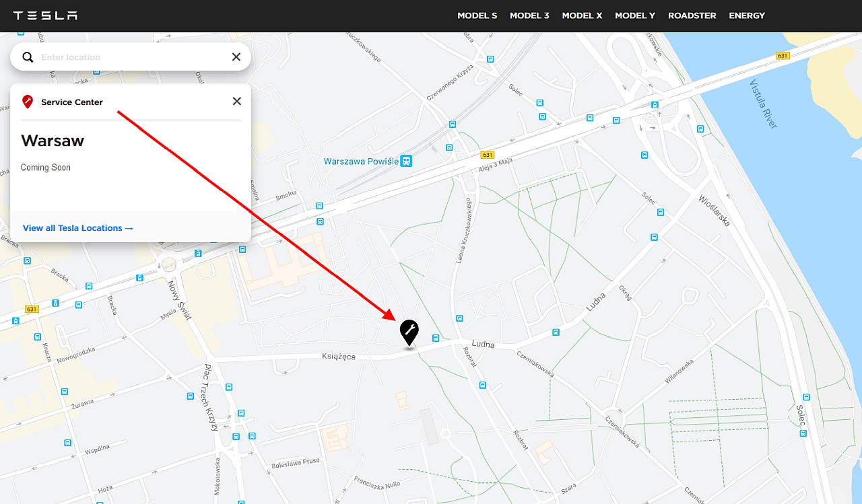
Task: Follow View all Tesla Locations link
Action: click(x=77, y=228)
